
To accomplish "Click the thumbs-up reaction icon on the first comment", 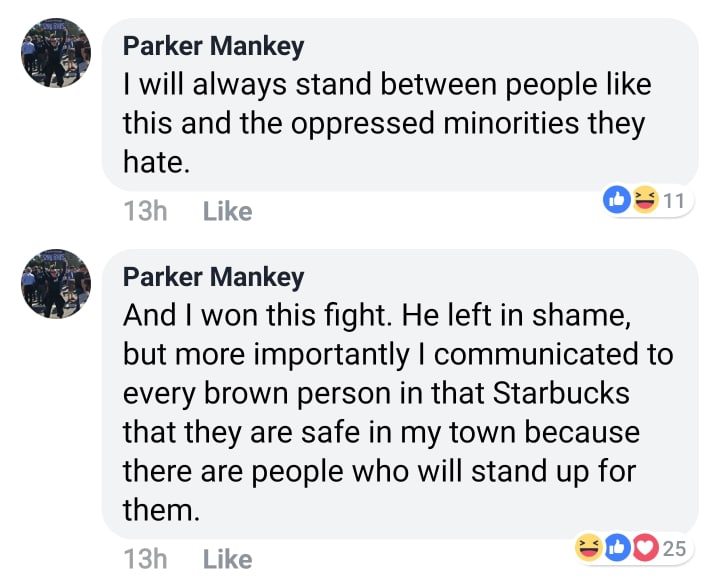I will coord(617,200).
